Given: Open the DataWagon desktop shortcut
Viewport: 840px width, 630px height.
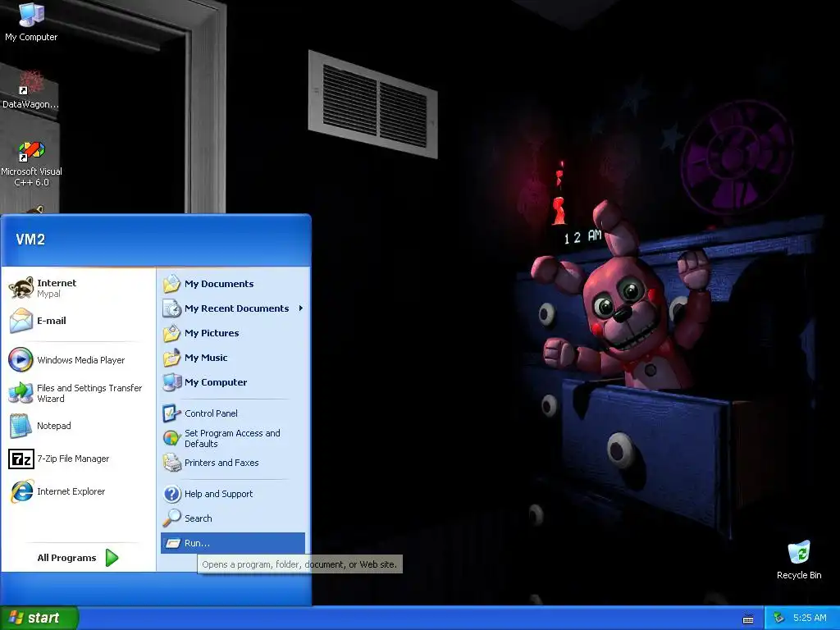Looking at the screenshot, I should pyautogui.click(x=31, y=89).
